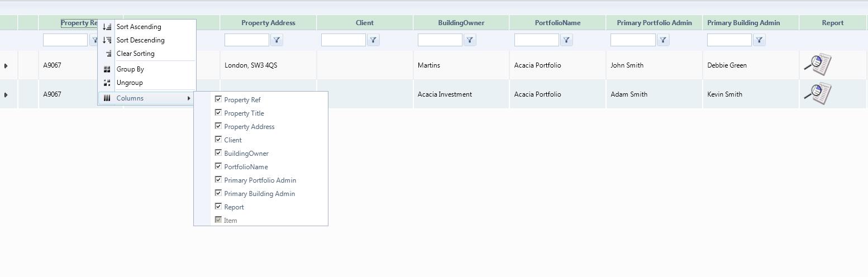Click the filter icon under Client column
Viewport: 868px width, 277px height.
(x=373, y=40)
